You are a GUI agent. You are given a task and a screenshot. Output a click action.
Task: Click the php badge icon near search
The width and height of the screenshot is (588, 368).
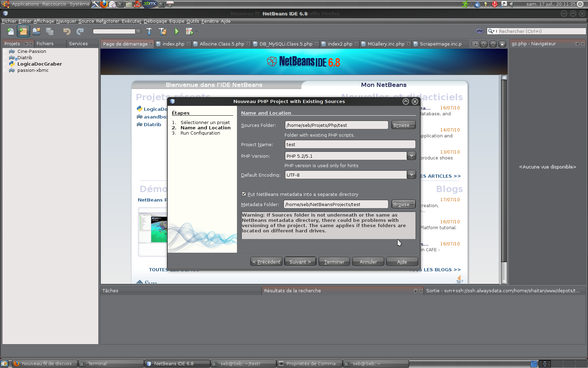coord(480,31)
